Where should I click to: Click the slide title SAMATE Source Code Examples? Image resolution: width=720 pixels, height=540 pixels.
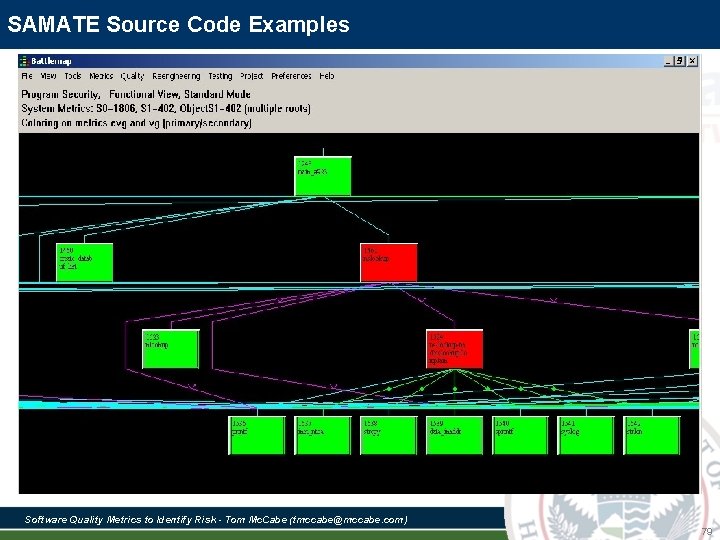[179, 24]
